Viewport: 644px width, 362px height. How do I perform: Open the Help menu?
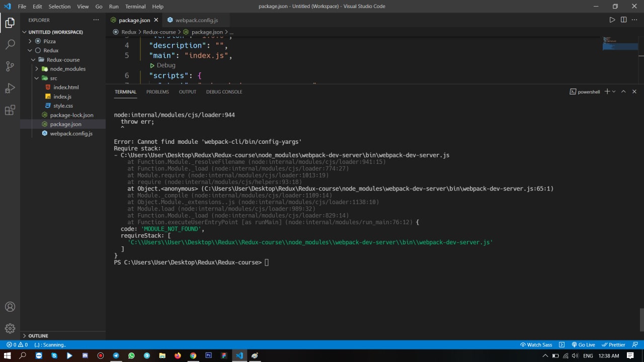pos(157,7)
